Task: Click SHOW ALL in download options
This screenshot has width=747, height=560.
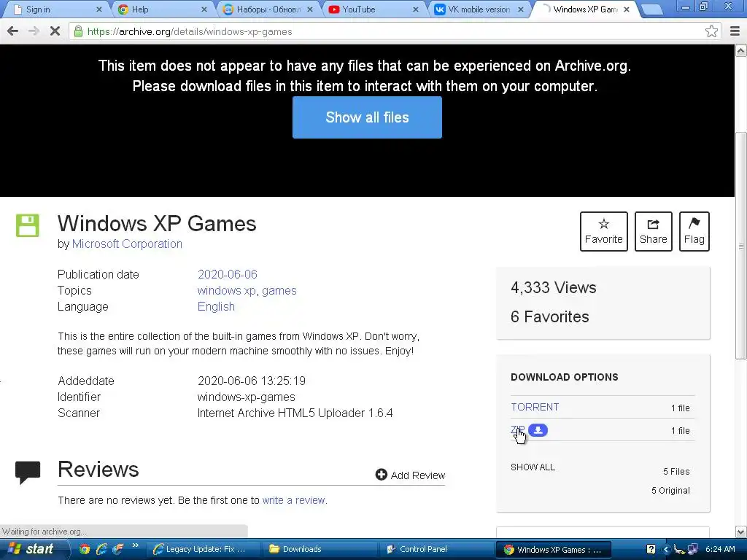Action: [533, 467]
